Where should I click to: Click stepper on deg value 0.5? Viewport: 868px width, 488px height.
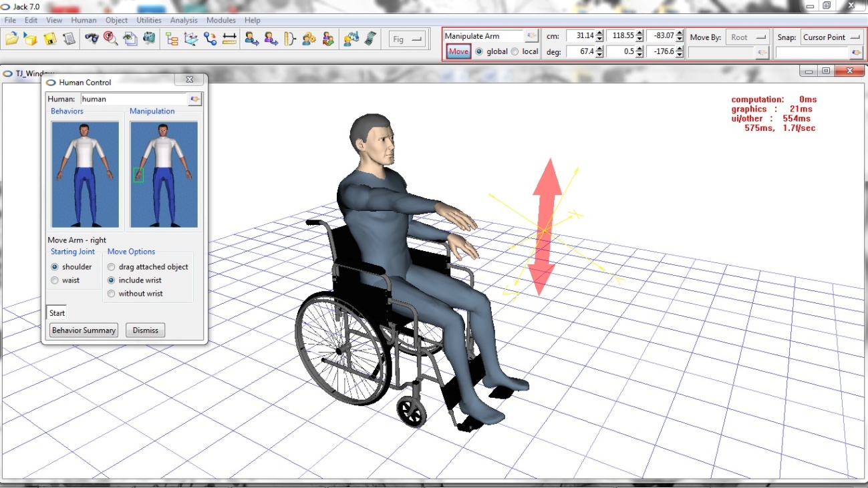tap(640, 51)
